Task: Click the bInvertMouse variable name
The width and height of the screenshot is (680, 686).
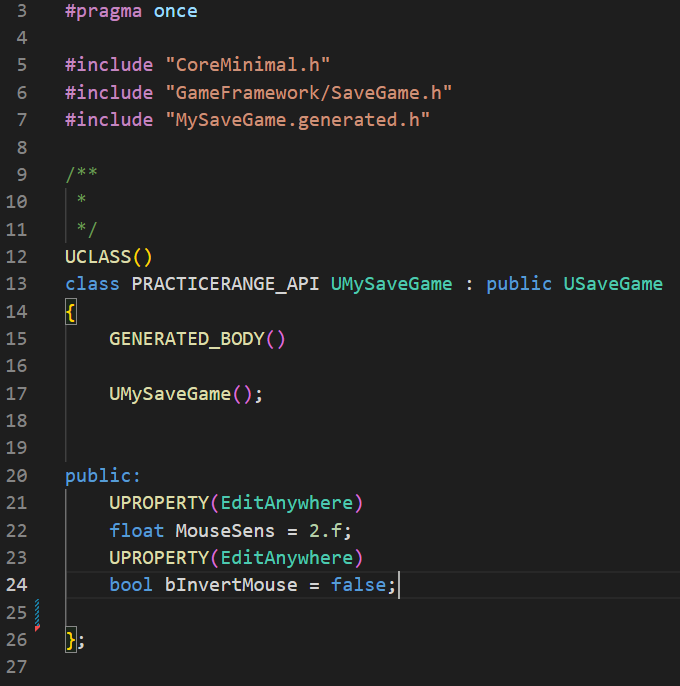Action: coord(231,585)
